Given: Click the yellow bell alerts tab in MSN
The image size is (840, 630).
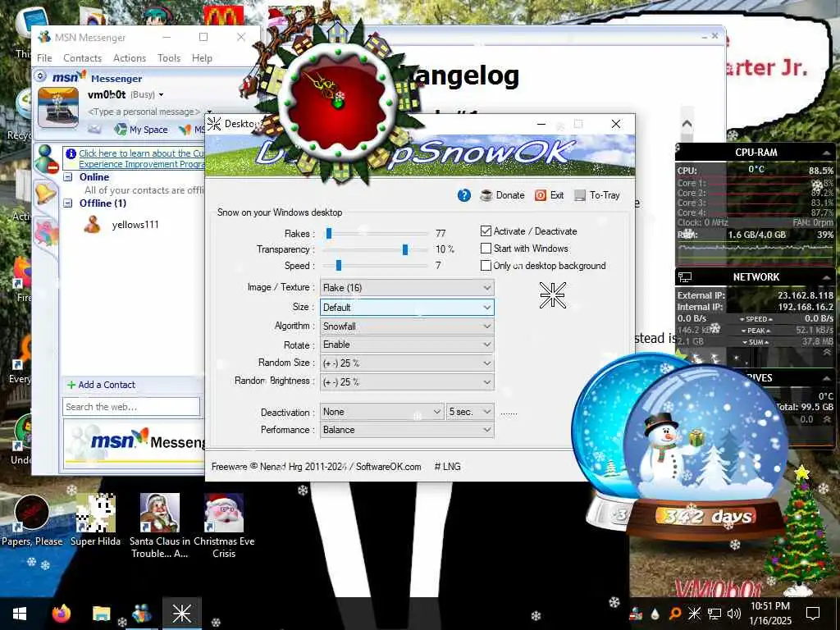Looking at the screenshot, I should (x=45, y=193).
